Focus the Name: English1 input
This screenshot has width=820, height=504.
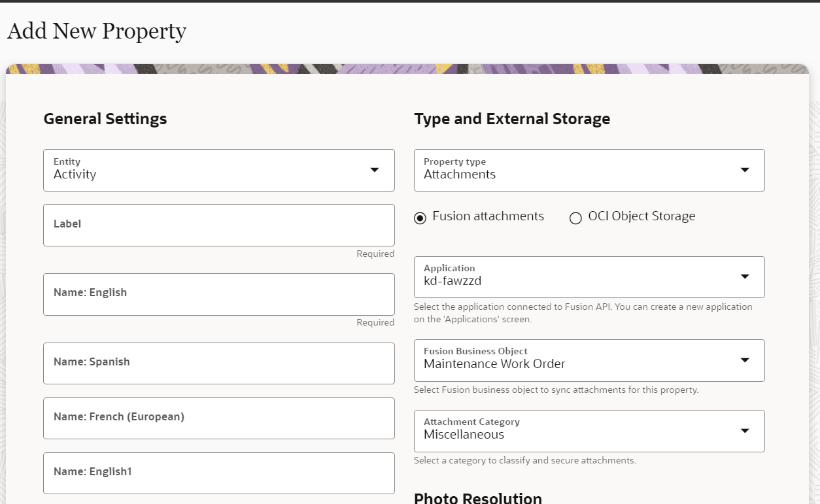[219, 473]
